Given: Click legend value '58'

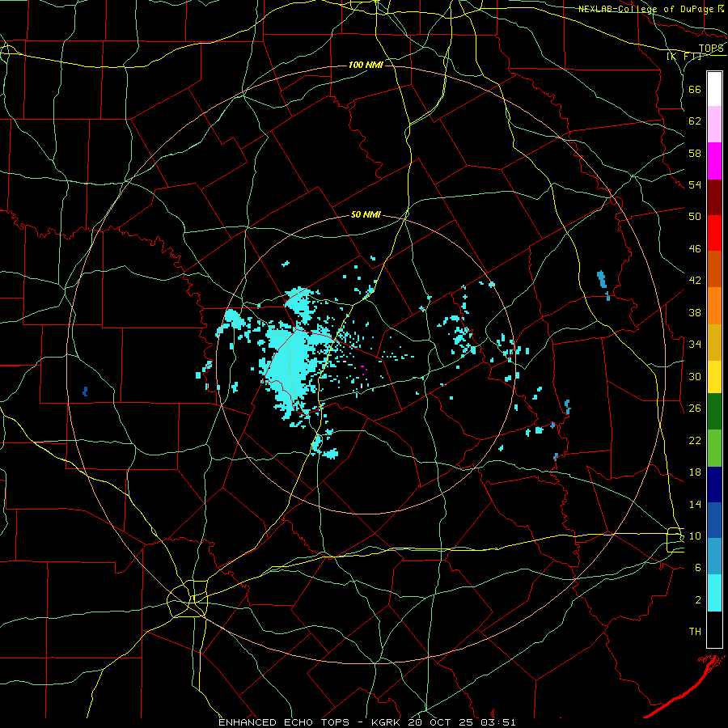Looking at the screenshot, I should pyautogui.click(x=695, y=153).
